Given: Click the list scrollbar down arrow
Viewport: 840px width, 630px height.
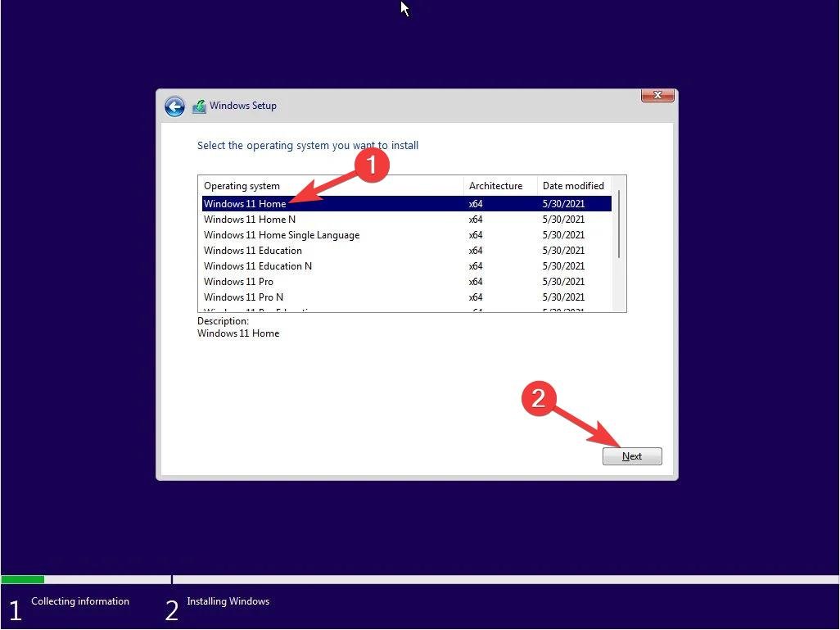Looking at the screenshot, I should click(621, 306).
